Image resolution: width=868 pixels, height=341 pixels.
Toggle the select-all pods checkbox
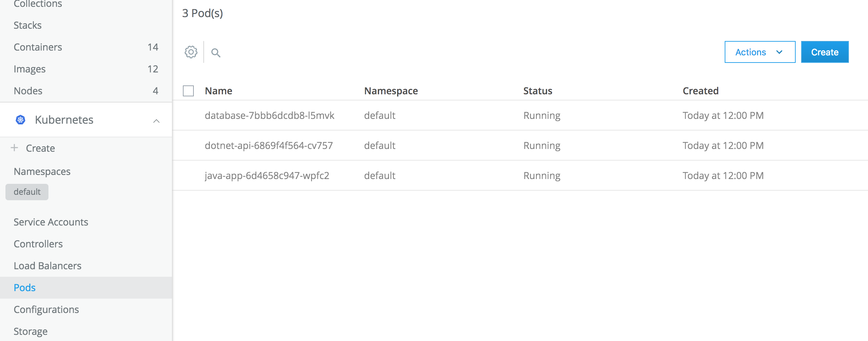[x=188, y=91]
